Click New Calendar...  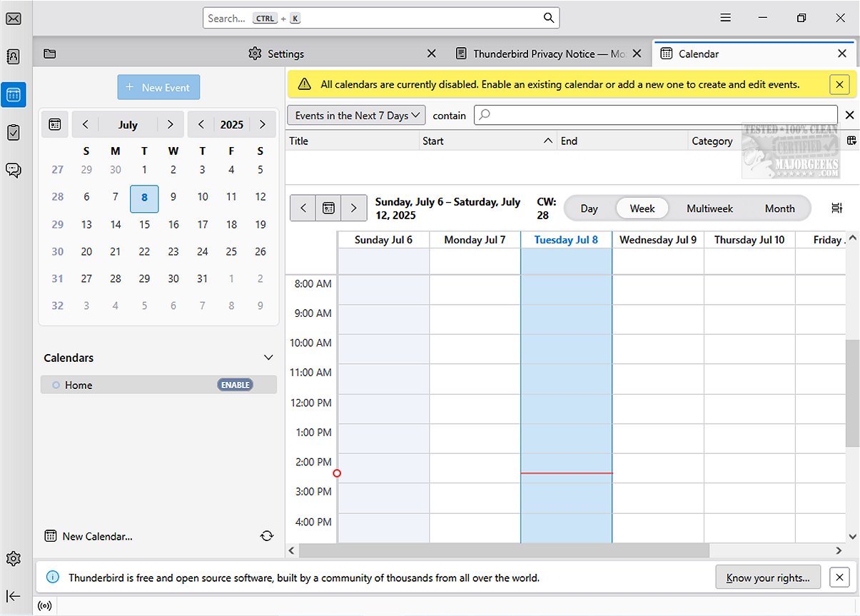88,536
